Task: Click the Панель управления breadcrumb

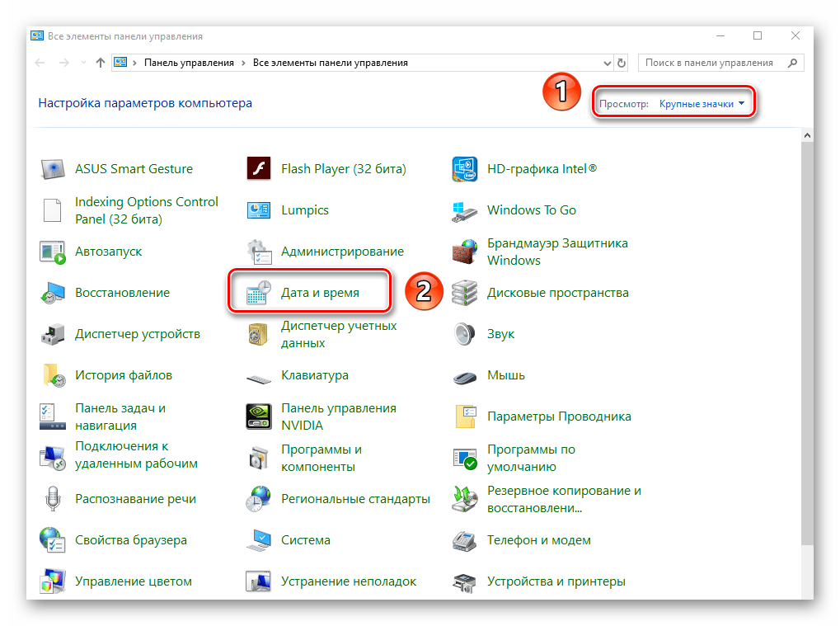Action: click(x=189, y=63)
